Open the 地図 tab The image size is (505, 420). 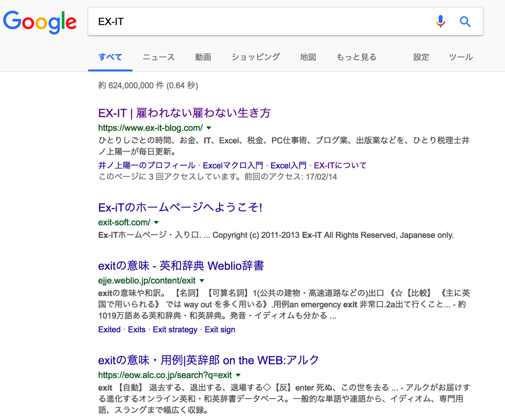[308, 57]
